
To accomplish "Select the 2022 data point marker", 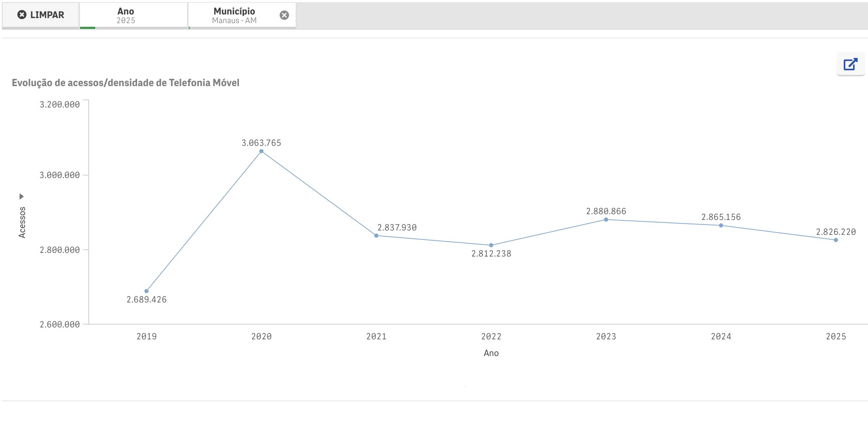I will pos(491,245).
